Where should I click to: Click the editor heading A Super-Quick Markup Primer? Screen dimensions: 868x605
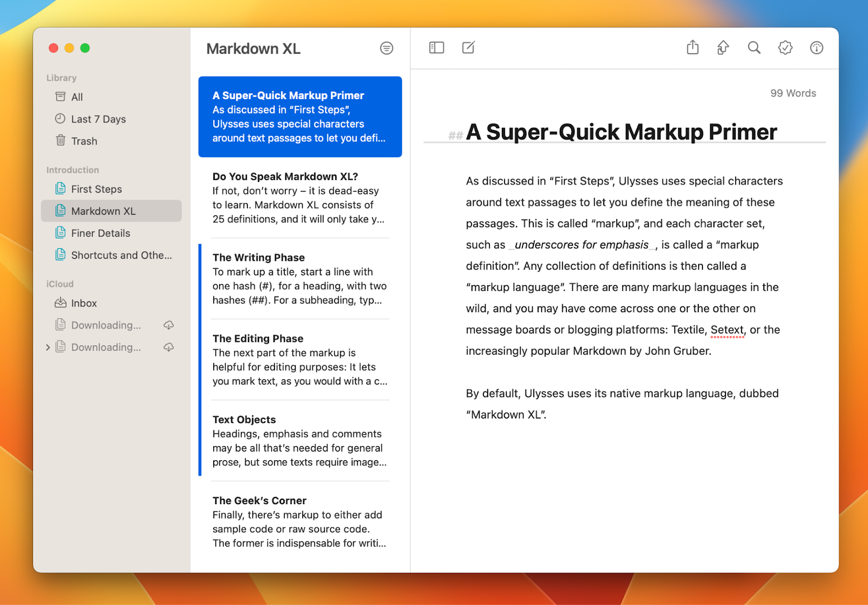[621, 132]
